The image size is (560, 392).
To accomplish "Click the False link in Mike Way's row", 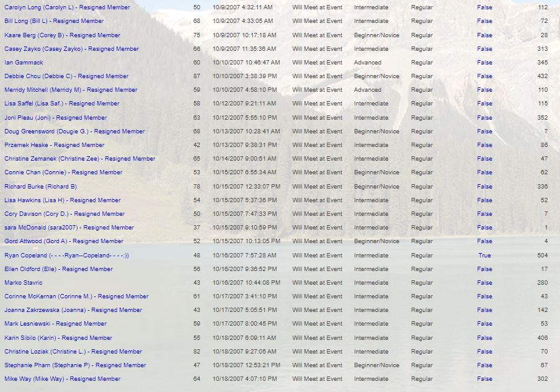I will pyautogui.click(x=484, y=379).
